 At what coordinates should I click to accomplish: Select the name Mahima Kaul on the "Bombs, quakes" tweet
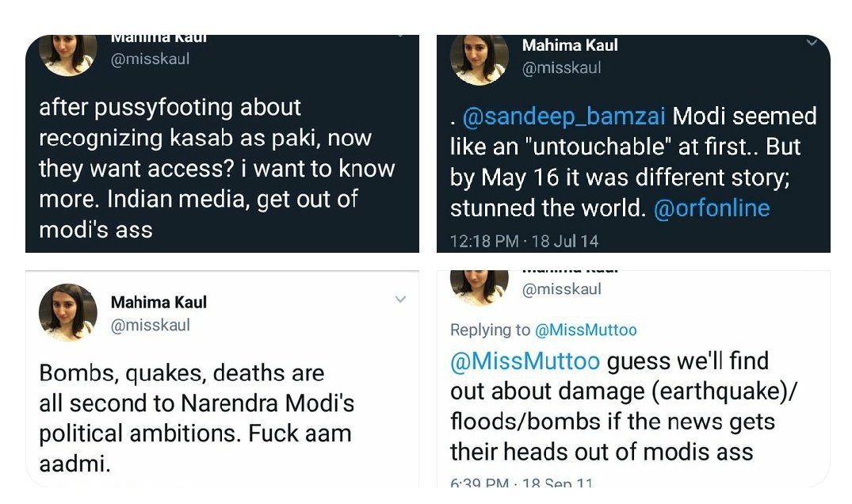[159, 302]
